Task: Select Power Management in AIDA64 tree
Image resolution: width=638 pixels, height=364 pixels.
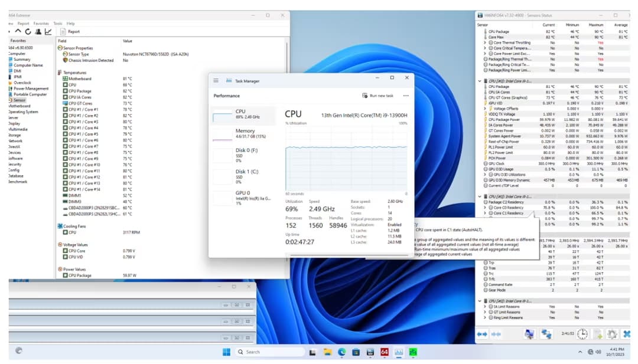Action: pyautogui.click(x=31, y=88)
